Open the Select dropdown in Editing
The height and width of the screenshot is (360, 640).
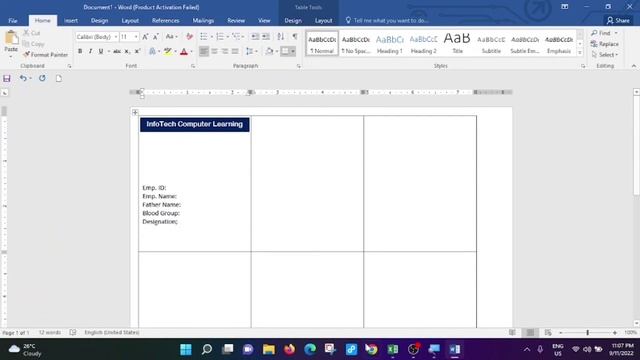pos(605,55)
